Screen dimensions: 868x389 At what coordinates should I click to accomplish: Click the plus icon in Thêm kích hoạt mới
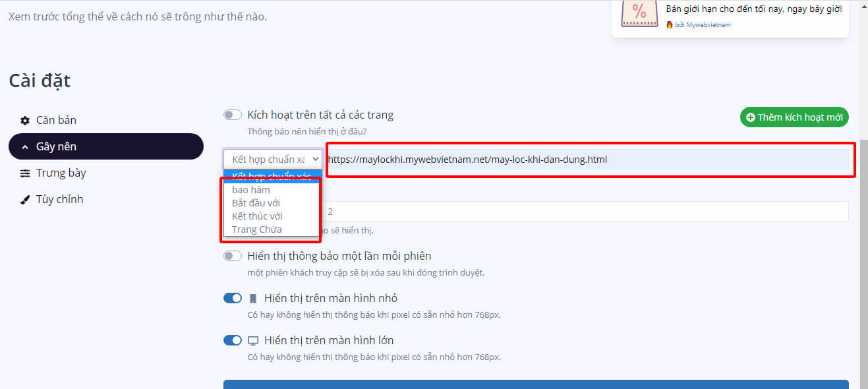pyautogui.click(x=750, y=117)
